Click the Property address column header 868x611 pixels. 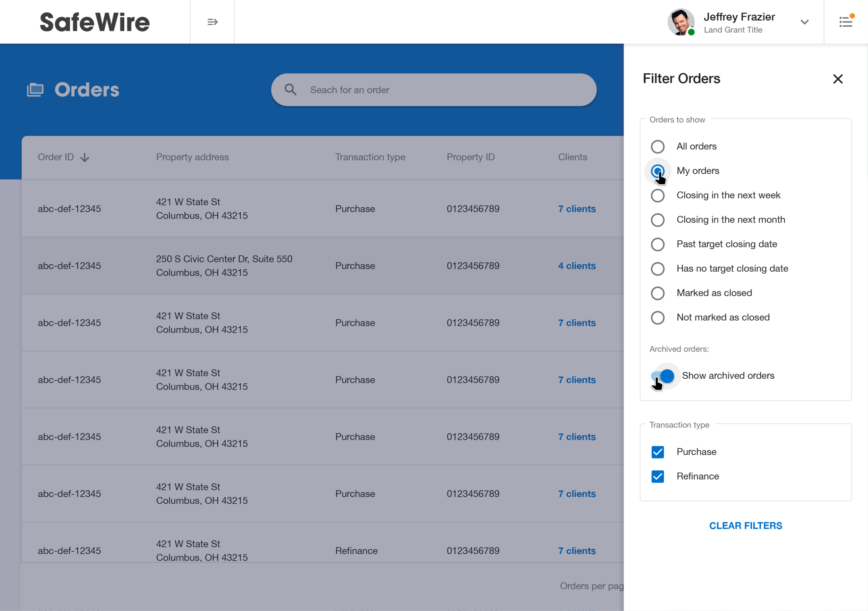coord(192,157)
